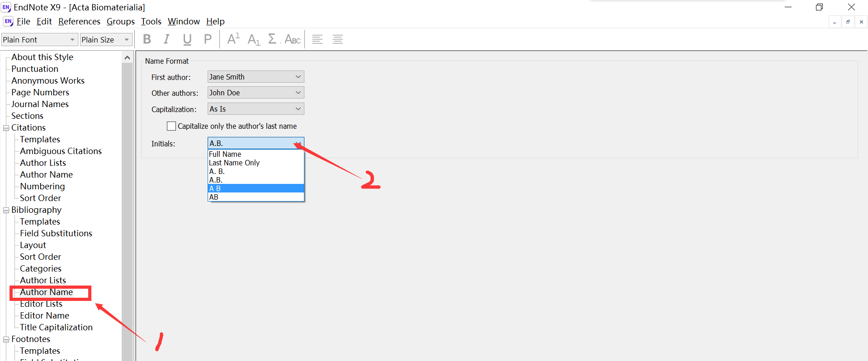Toggle Bold formatting in toolbar

(x=147, y=39)
